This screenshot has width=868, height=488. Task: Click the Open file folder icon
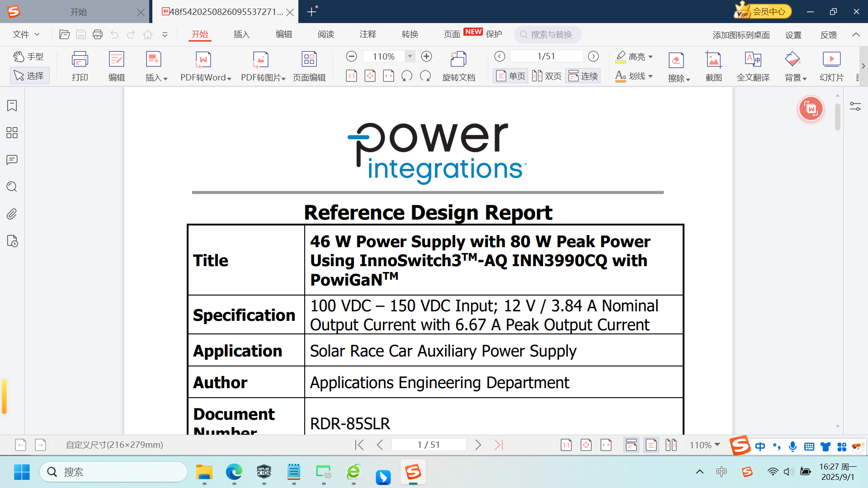pyautogui.click(x=64, y=34)
